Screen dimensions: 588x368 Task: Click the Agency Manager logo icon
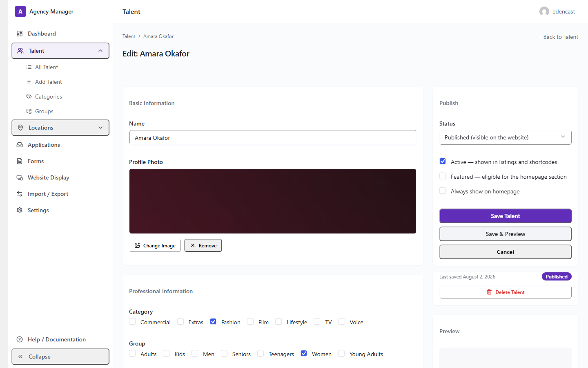(20, 11)
